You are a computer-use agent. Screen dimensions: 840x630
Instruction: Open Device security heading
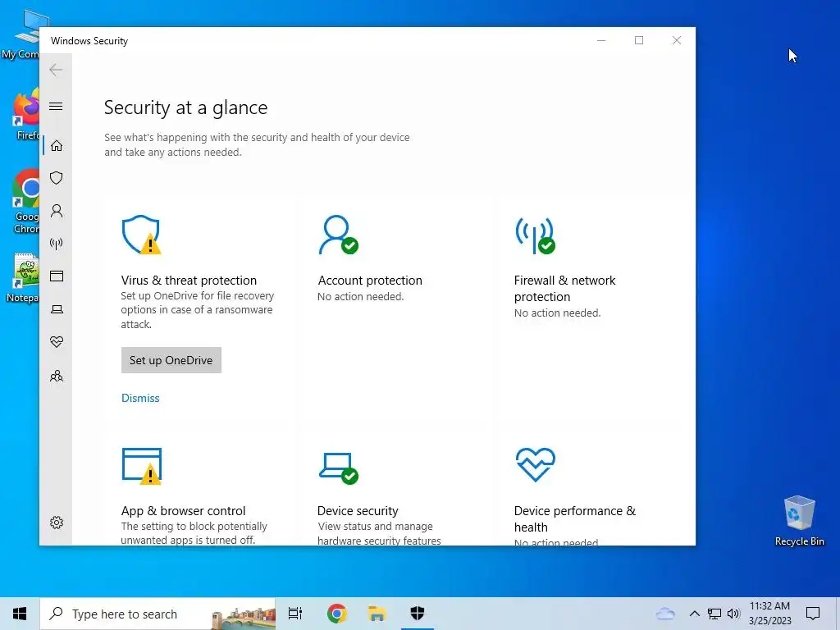[358, 510]
